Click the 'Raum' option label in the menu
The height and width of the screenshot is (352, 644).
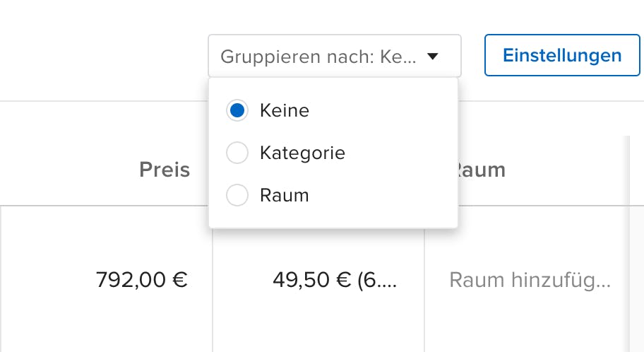[284, 195]
